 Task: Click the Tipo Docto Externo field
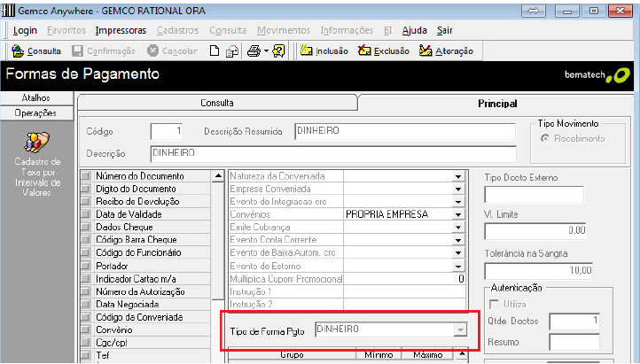tap(534, 195)
